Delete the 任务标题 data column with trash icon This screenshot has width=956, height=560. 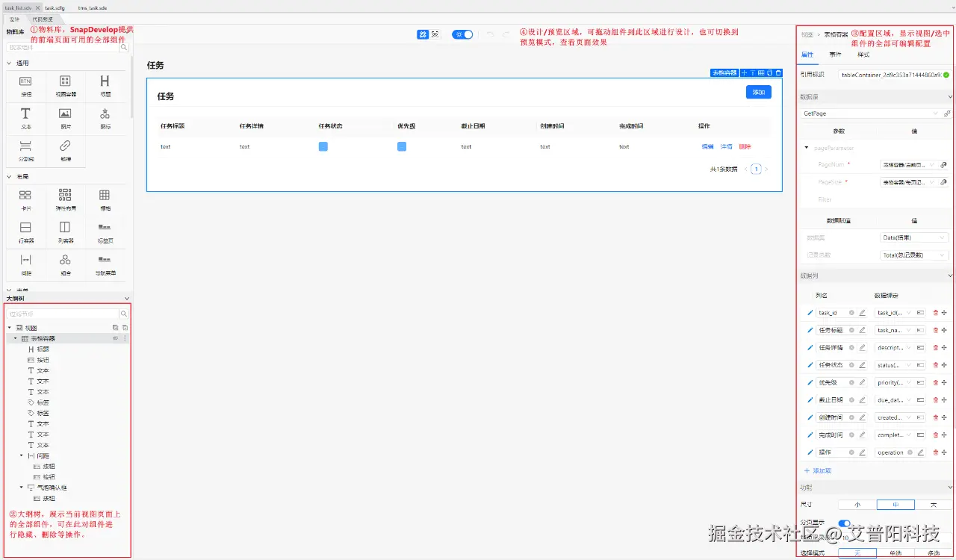(935, 330)
